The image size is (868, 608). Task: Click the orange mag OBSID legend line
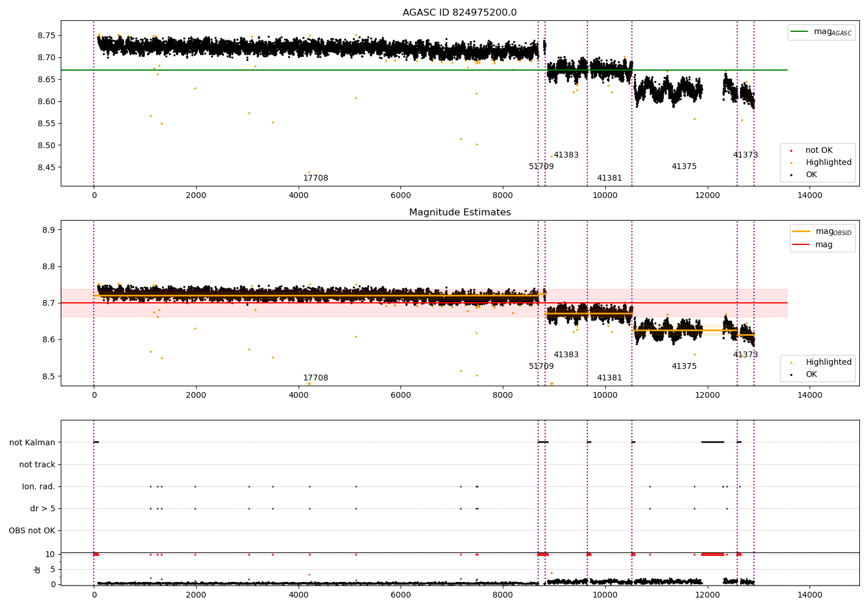801,232
